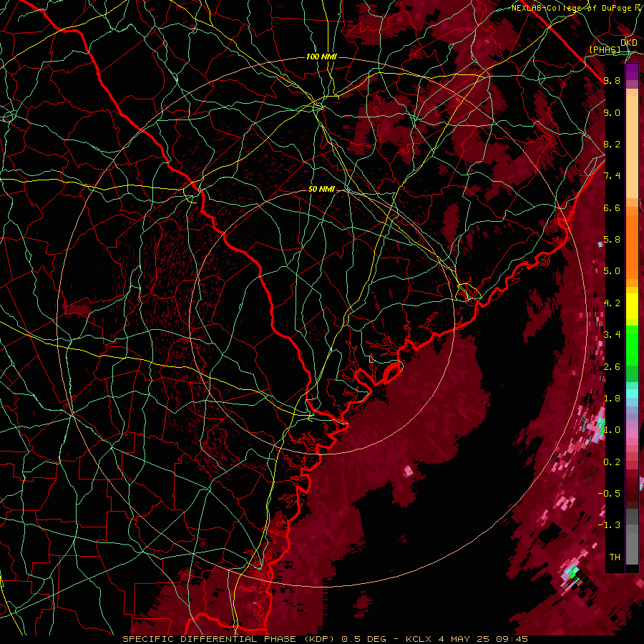Click the '100 NMI' range ring label
The image size is (644, 644).
pos(321,57)
